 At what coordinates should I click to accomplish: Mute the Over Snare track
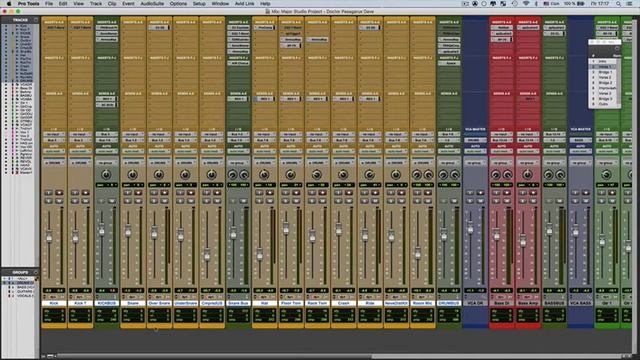coord(164,201)
